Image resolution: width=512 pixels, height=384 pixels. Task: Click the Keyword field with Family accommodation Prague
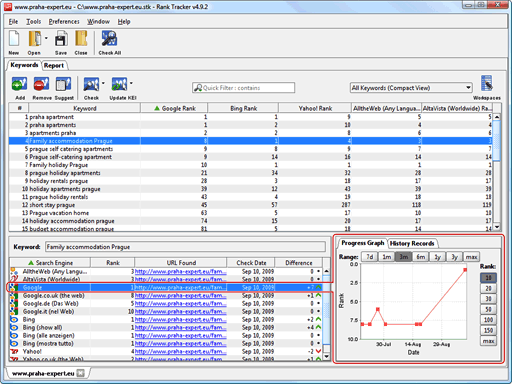point(185,247)
